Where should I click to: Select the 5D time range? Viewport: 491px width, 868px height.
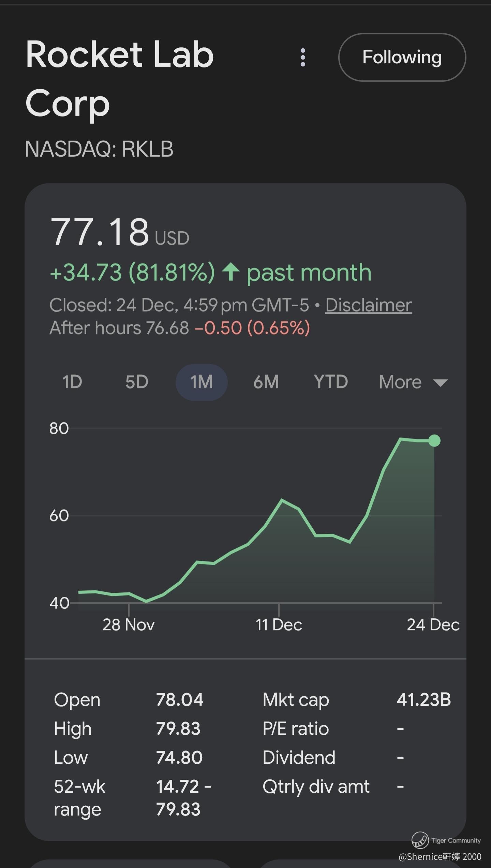(x=137, y=382)
